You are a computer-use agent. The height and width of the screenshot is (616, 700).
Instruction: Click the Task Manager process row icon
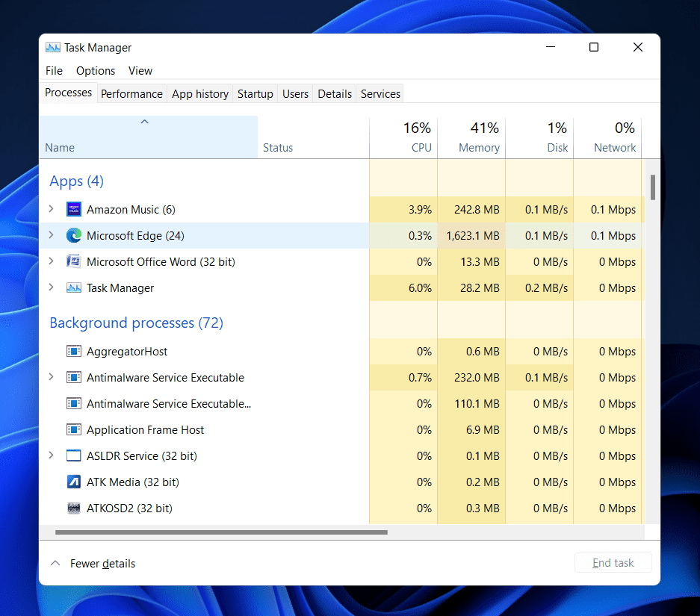click(74, 288)
